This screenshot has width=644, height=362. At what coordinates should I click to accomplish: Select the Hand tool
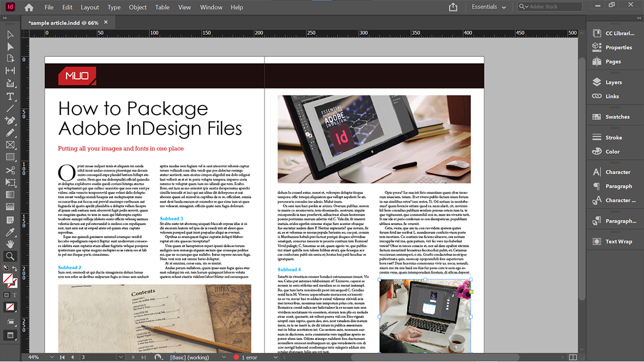pyautogui.click(x=10, y=243)
